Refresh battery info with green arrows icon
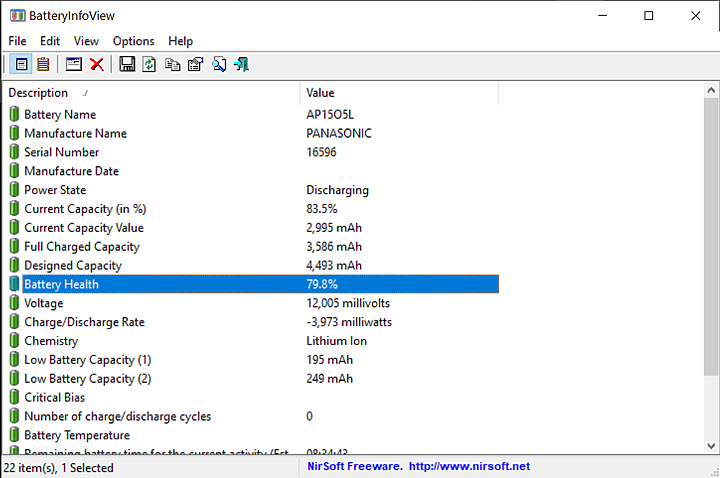The image size is (720, 478). (x=149, y=64)
